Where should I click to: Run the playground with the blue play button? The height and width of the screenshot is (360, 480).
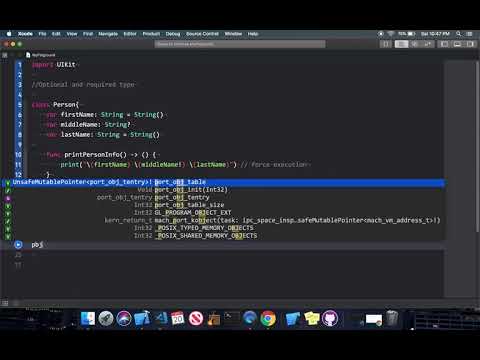[x=18, y=245]
